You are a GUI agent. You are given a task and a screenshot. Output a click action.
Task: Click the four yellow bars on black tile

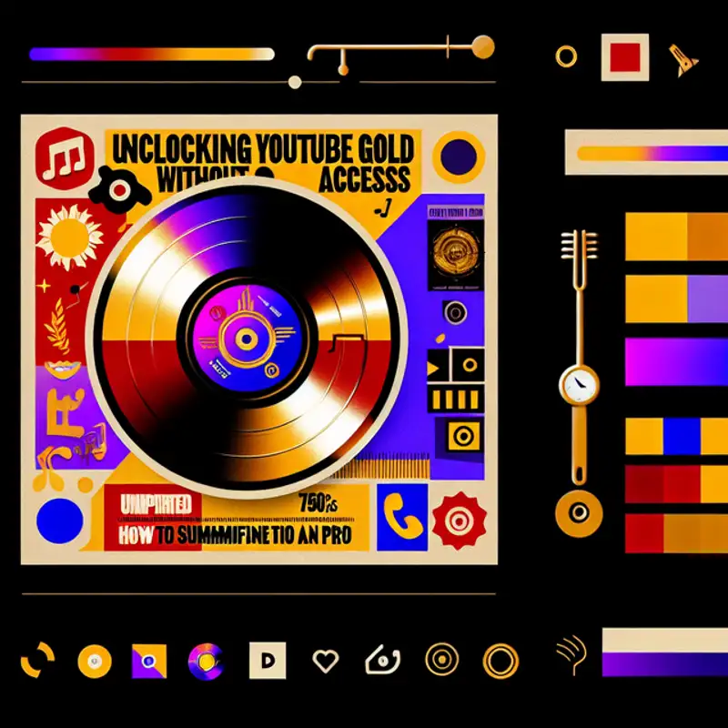[x=456, y=399]
